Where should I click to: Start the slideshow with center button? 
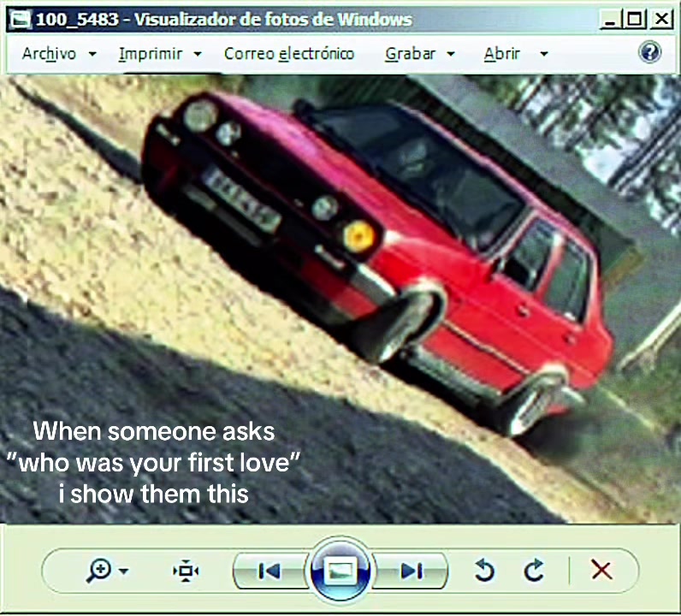[340, 571]
